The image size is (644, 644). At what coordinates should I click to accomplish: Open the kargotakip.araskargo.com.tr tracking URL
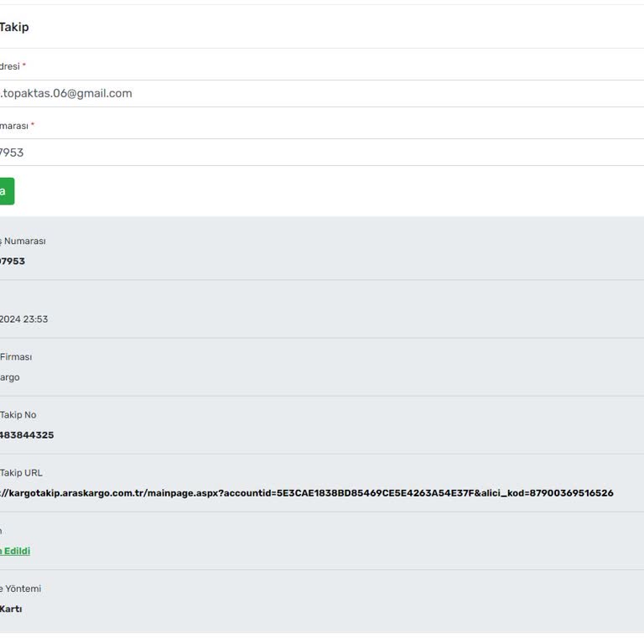[x=307, y=493]
